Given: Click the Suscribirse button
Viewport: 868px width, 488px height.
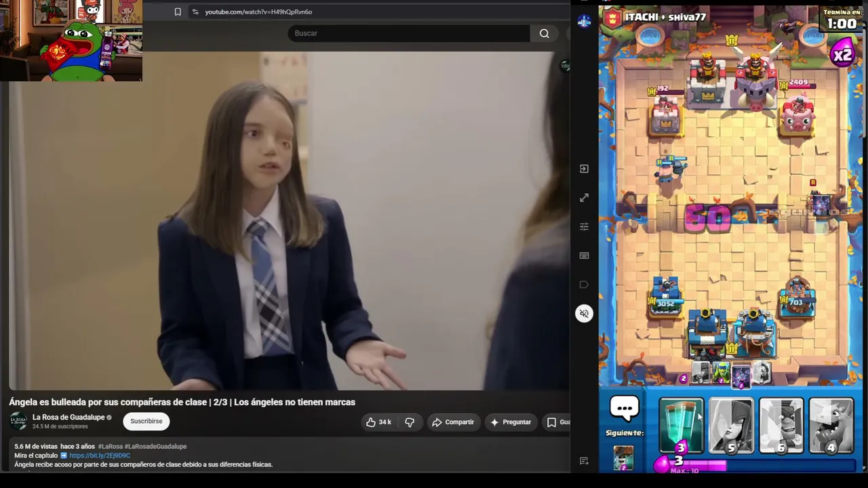Looking at the screenshot, I should coord(146,421).
